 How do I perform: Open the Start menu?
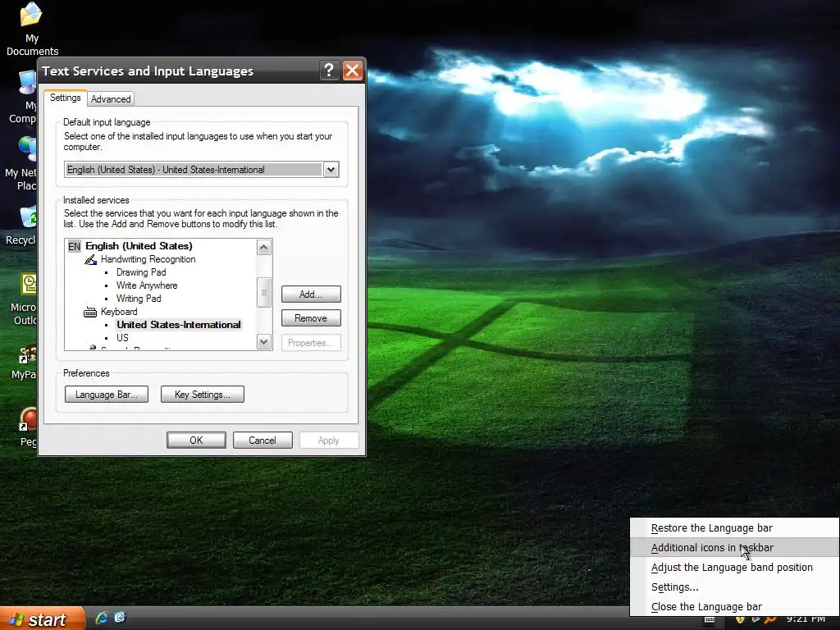42,619
